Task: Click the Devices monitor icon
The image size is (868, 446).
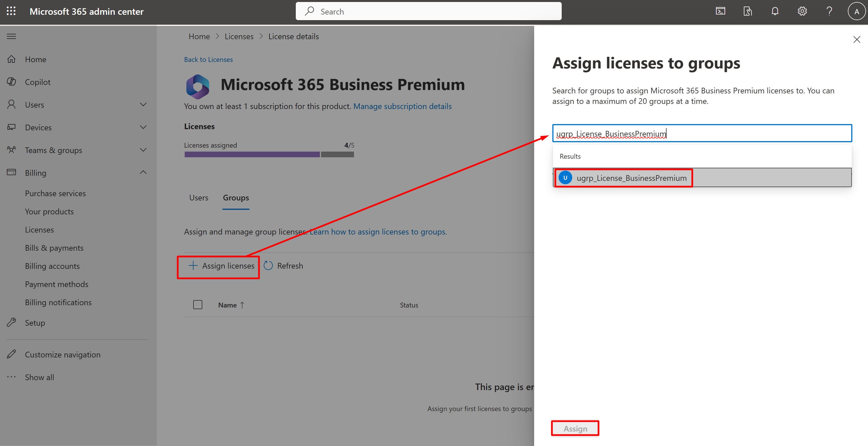Action: pos(11,127)
